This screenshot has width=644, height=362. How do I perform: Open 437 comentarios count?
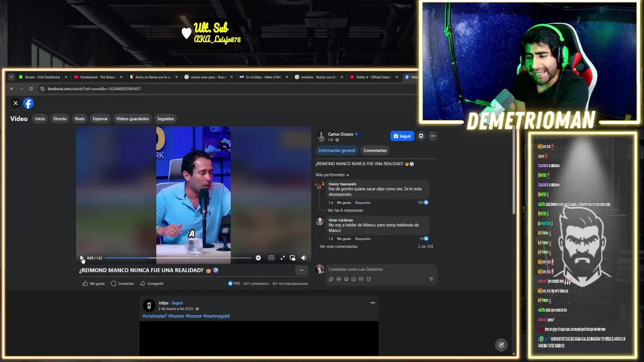pos(256,284)
